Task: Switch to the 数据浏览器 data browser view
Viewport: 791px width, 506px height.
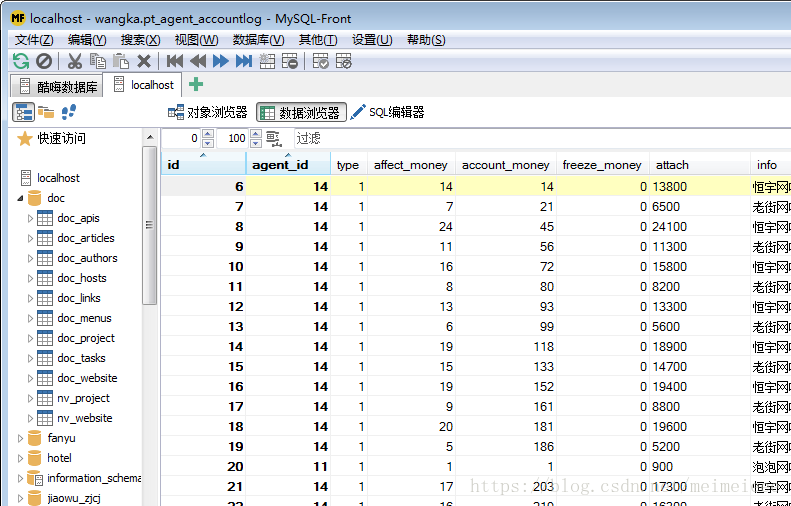Action: pos(301,113)
